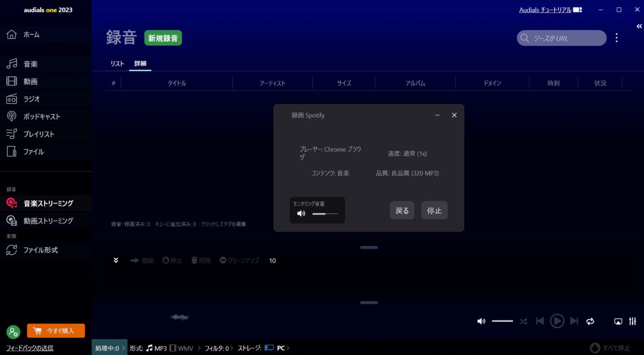Click the クリーンアップ icon

tap(239, 260)
